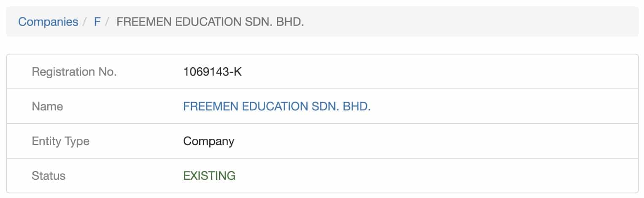This screenshot has height=198, width=644.
Task: Click the slash separator after Companies
Action: point(85,22)
